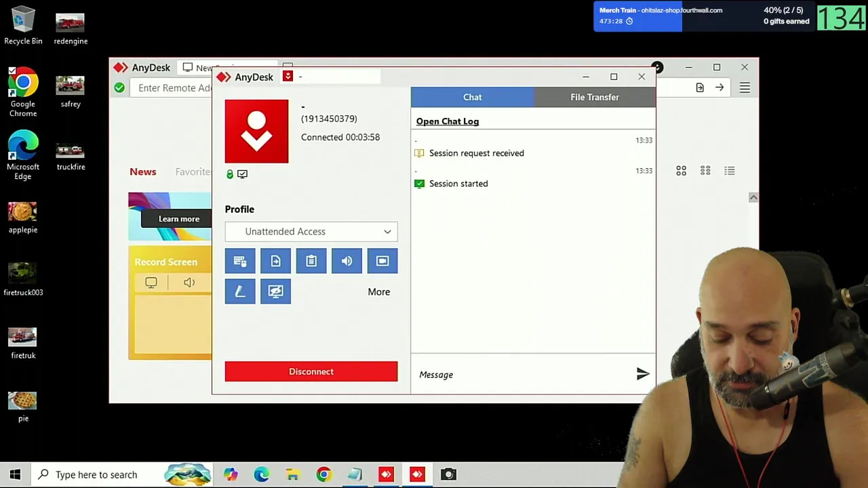Click file browse icon in address bar

[700, 87]
